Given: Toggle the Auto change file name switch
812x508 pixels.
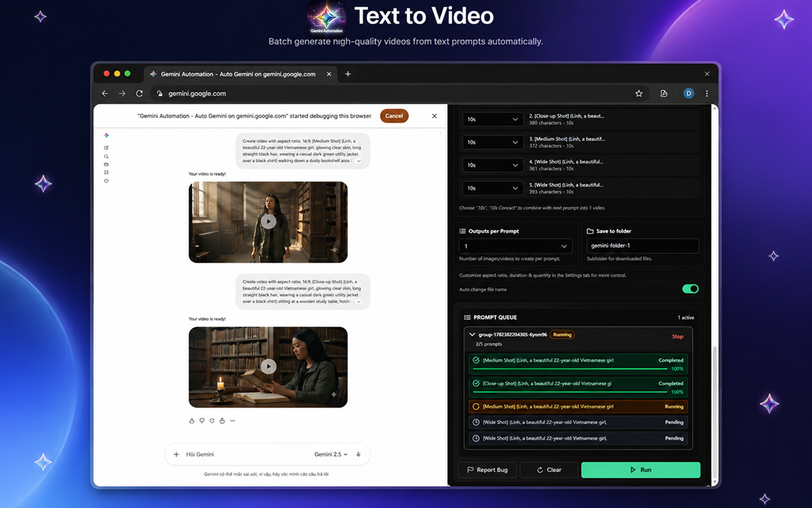Looking at the screenshot, I should (690, 289).
